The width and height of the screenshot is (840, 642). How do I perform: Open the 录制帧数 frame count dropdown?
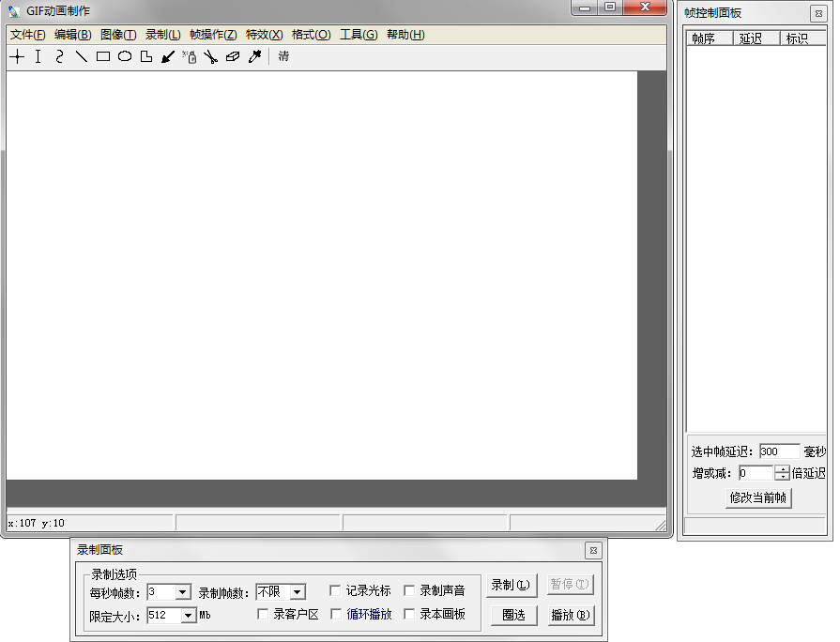(x=297, y=591)
